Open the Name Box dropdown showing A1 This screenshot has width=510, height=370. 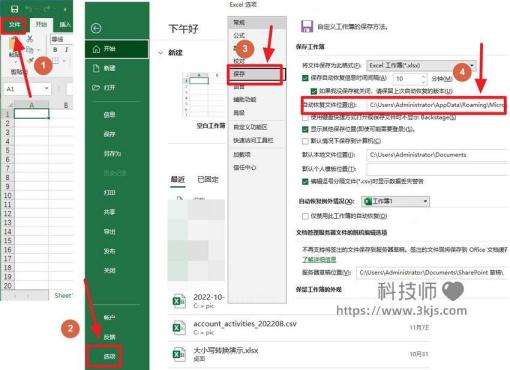click(47, 89)
